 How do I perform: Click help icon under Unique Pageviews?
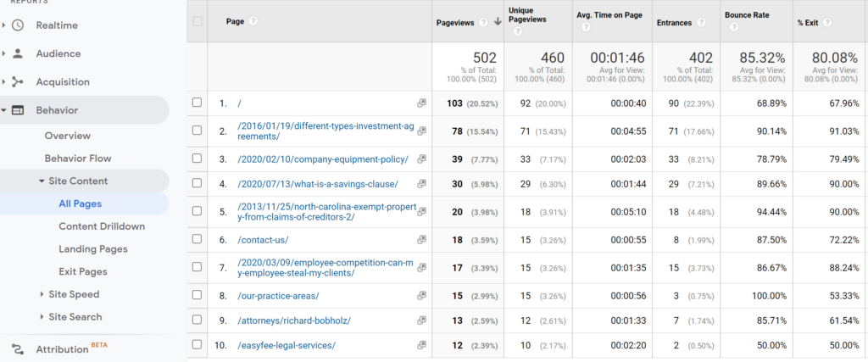518,31
